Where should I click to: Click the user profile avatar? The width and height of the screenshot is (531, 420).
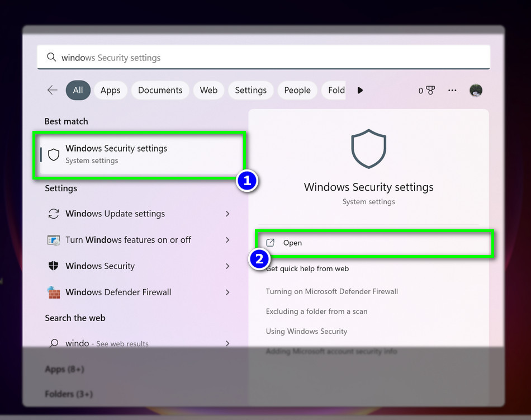(x=476, y=91)
